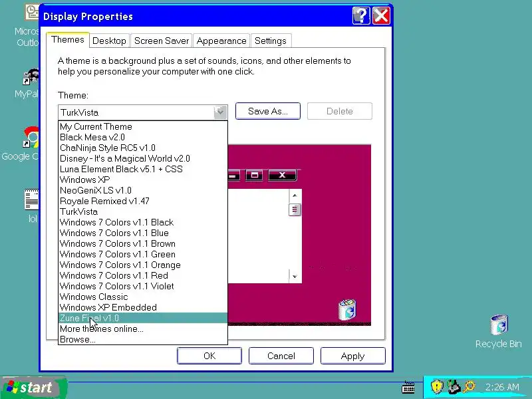Click the preview window's scrollbar thumb
Image resolution: width=532 pixels, height=399 pixels.
point(295,209)
